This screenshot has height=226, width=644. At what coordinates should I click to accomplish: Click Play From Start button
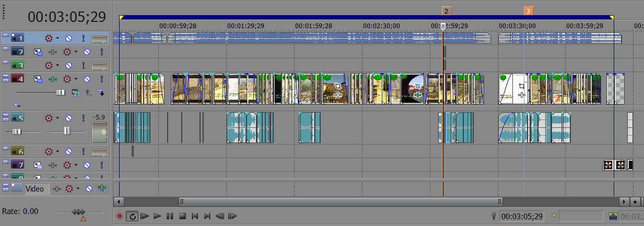(x=145, y=216)
